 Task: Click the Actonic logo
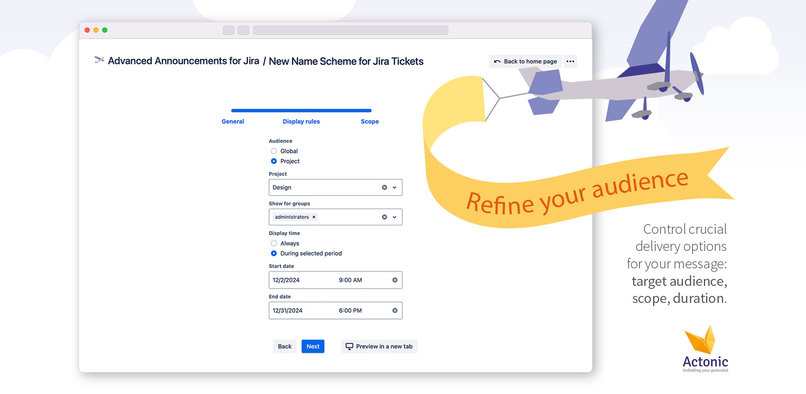(x=705, y=349)
